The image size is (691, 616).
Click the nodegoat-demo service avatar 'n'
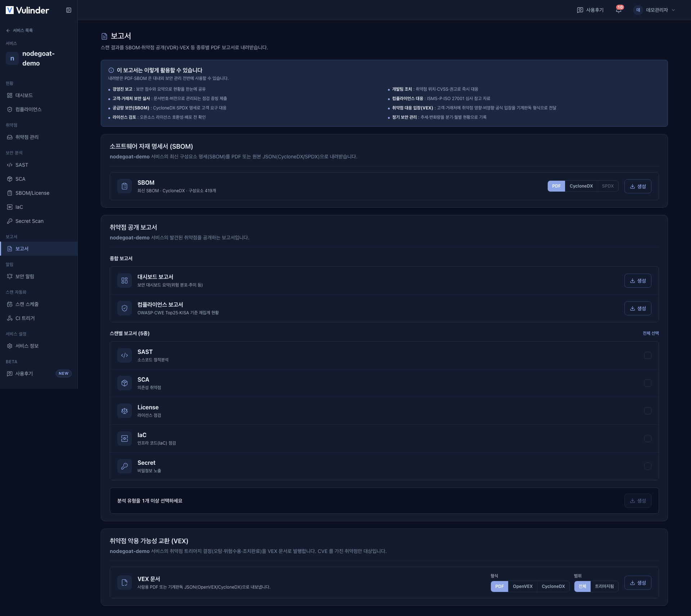12,58
